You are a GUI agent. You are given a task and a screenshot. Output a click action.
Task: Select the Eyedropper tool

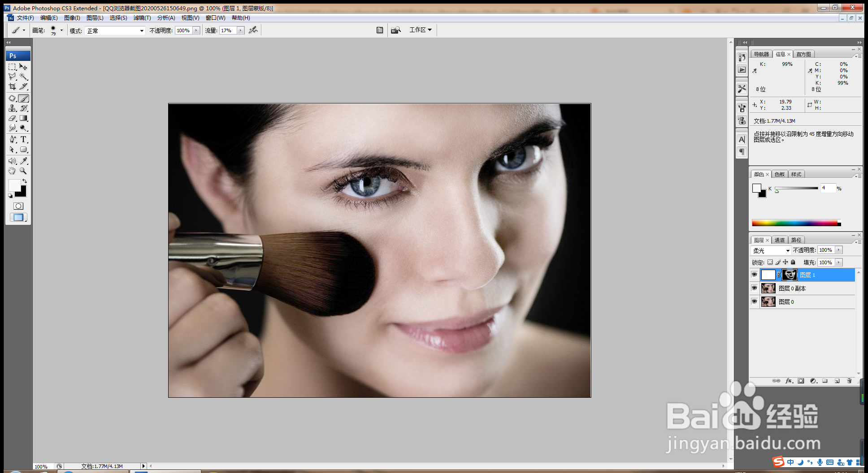[23, 161]
